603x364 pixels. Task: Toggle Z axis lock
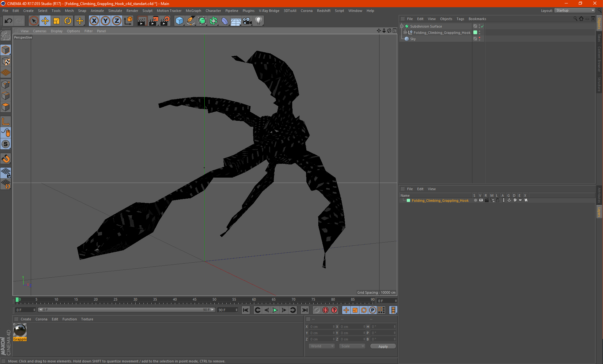(x=117, y=21)
